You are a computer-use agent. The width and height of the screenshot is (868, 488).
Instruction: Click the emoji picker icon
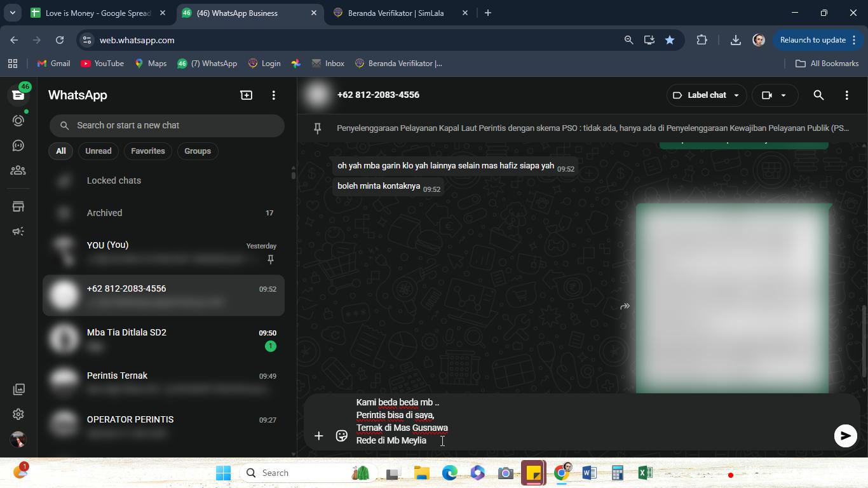(341, 436)
